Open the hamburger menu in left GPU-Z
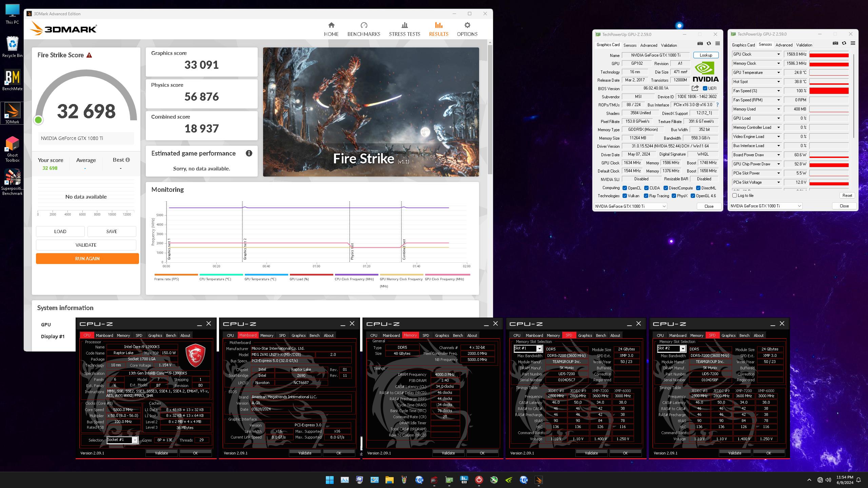This screenshot has width=868, height=488. 717,43
